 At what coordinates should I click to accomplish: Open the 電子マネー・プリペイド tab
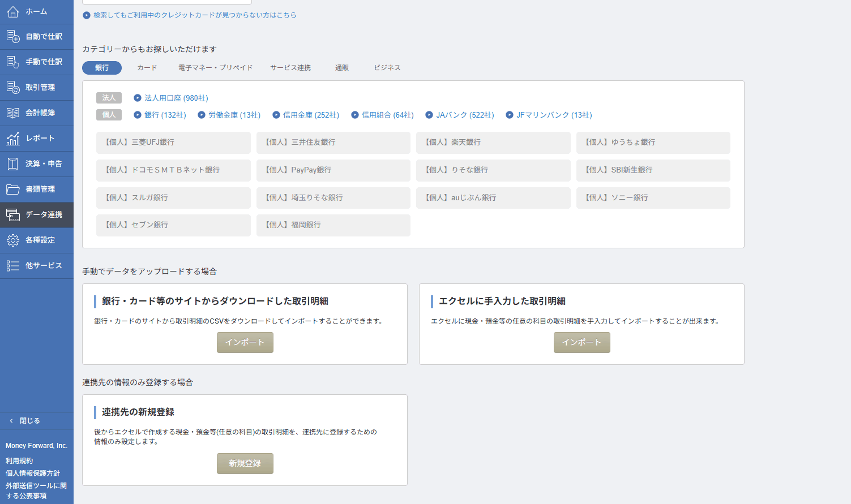(216, 68)
